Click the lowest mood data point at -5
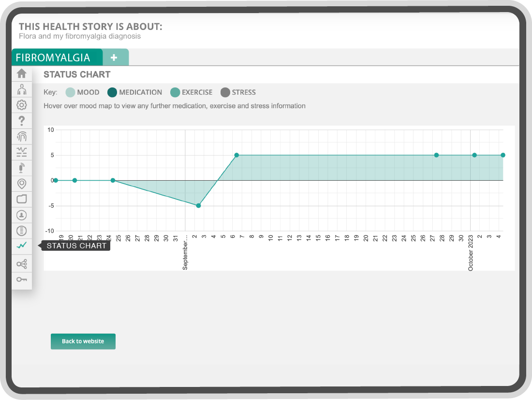532x400 pixels. (x=198, y=206)
